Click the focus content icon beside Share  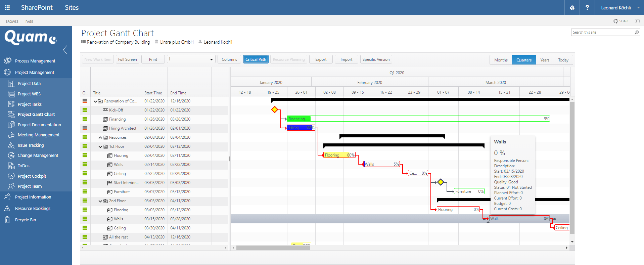[638, 21]
